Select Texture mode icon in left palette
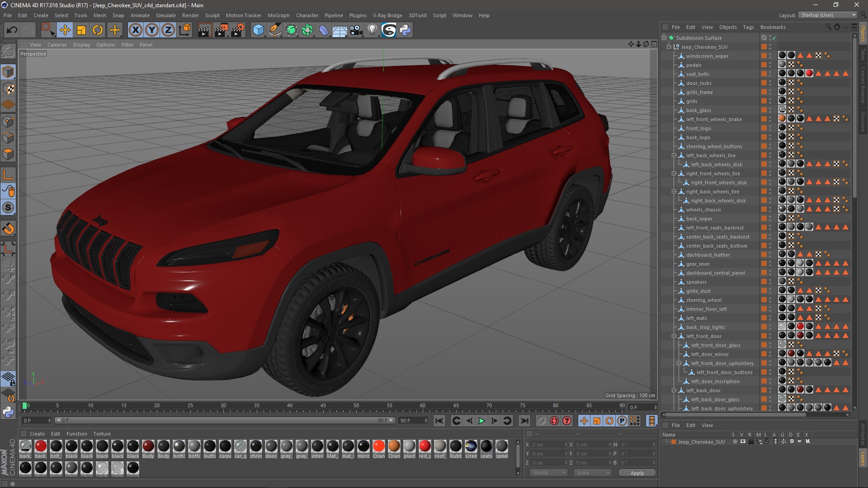The width and height of the screenshot is (868, 488). click(x=8, y=88)
